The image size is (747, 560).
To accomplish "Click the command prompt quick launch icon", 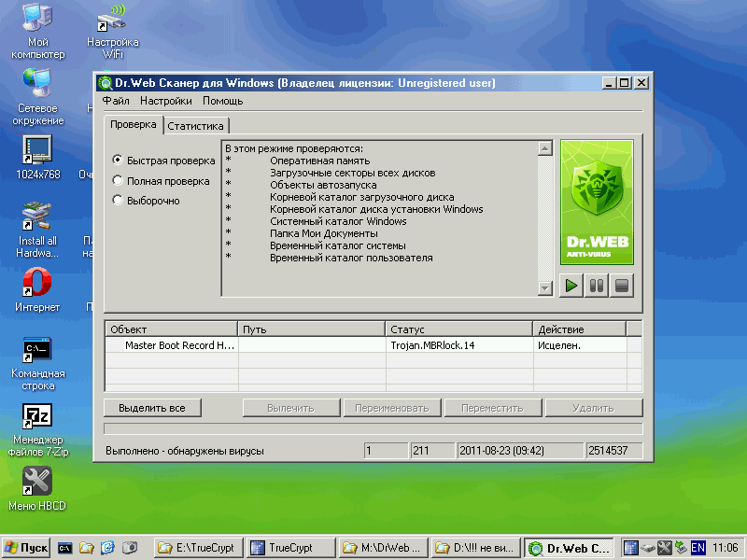I will (65, 548).
